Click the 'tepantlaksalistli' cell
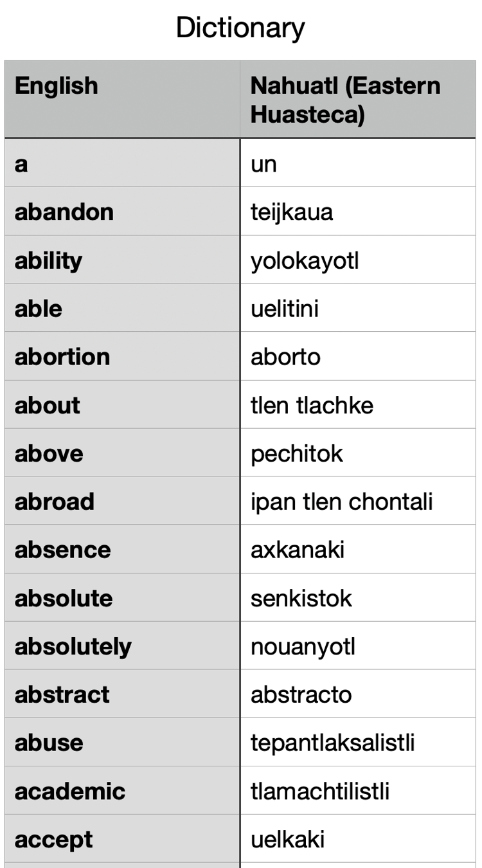482x868 pixels. (332, 743)
